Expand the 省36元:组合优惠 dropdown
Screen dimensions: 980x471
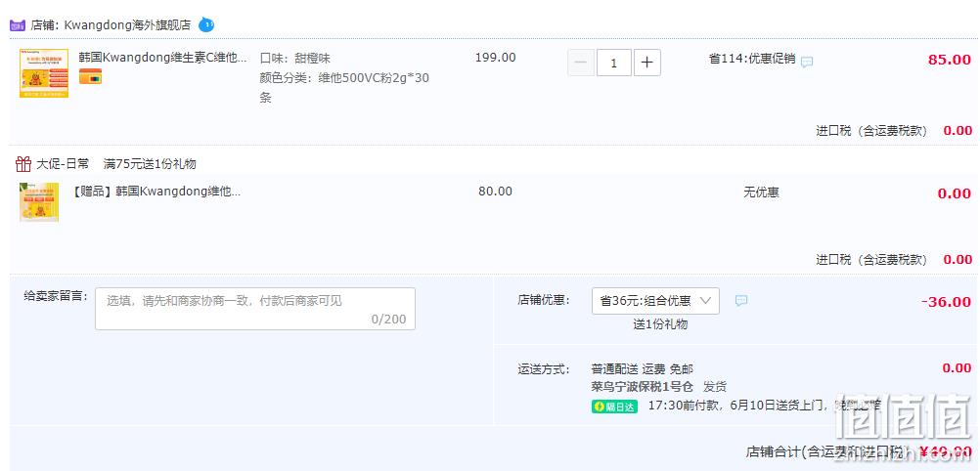tap(655, 300)
